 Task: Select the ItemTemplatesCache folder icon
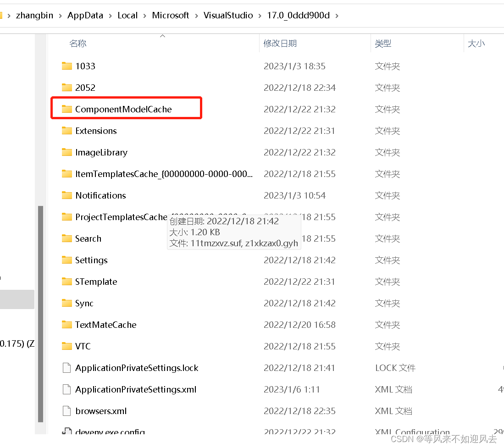(67, 173)
